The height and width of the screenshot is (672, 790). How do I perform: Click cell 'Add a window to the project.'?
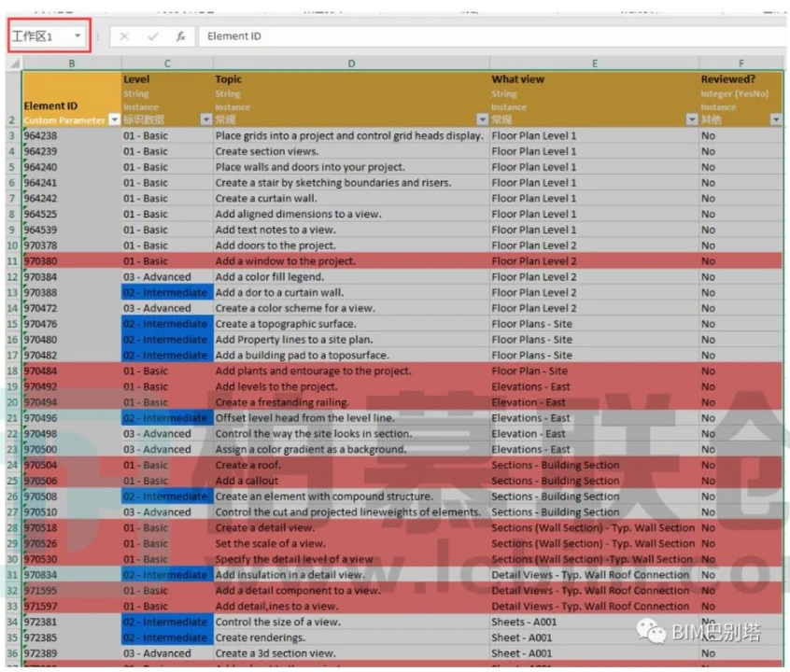pos(351,261)
